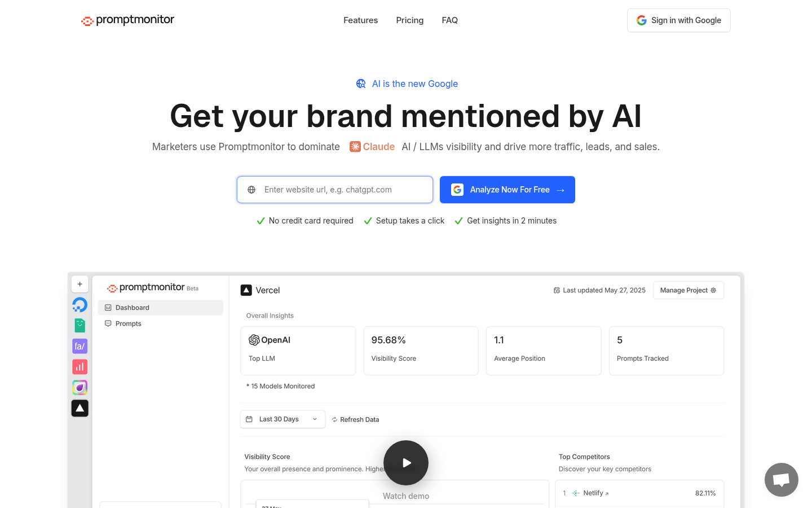Select the green smiley project icon

coord(80,326)
